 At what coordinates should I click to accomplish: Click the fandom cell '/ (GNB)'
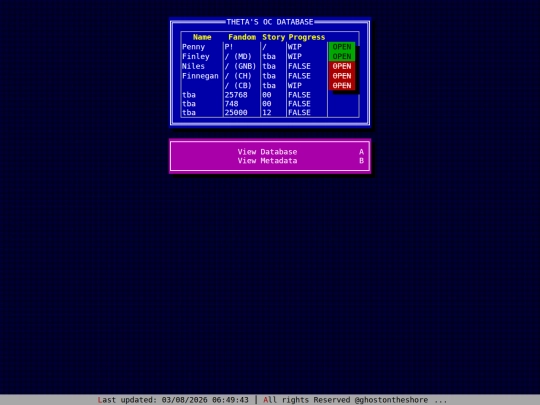click(240, 66)
